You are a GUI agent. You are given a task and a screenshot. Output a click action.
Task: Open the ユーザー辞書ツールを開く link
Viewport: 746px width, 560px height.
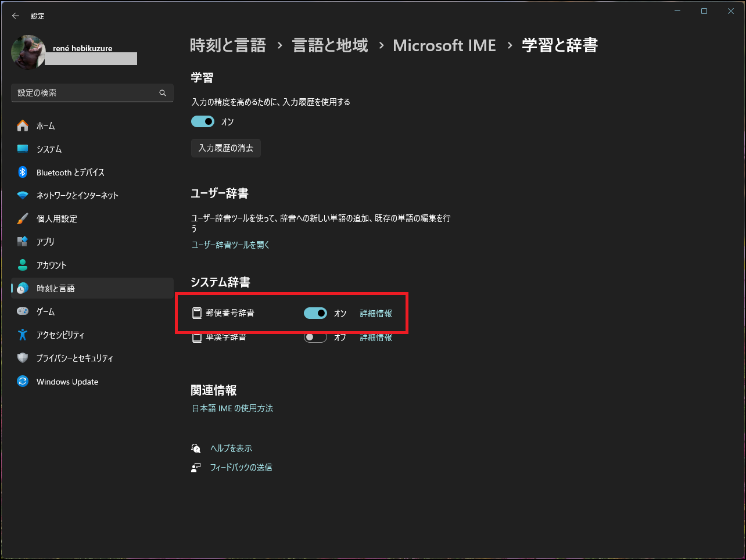point(231,245)
